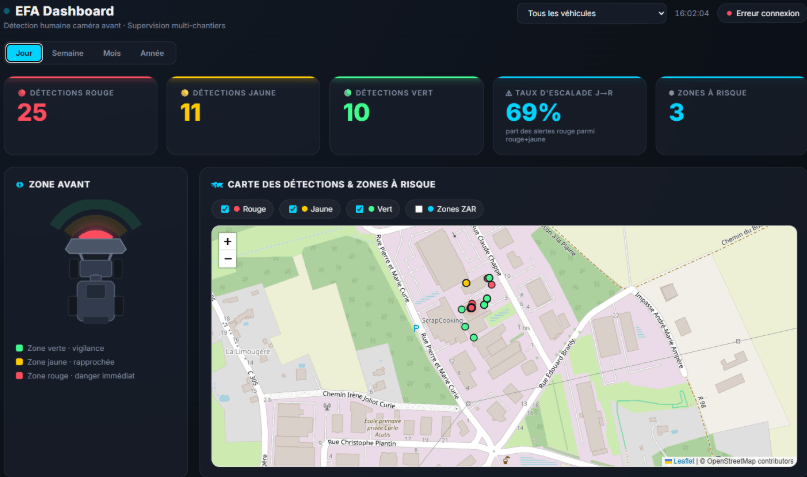
Task: Open the Tous les véhicules dropdown
Action: pos(591,13)
